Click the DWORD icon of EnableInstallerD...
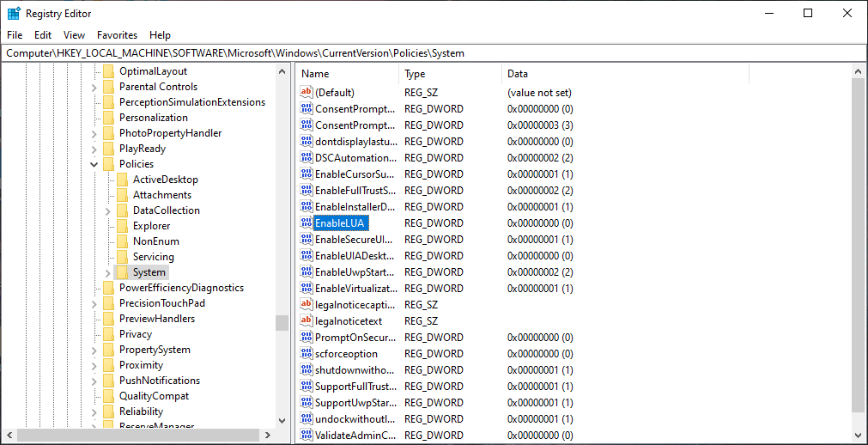 point(307,206)
